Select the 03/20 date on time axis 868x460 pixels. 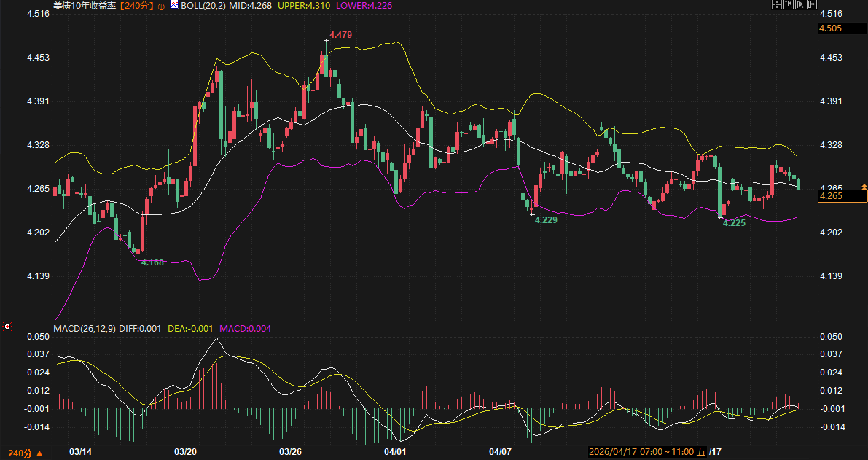click(x=186, y=452)
